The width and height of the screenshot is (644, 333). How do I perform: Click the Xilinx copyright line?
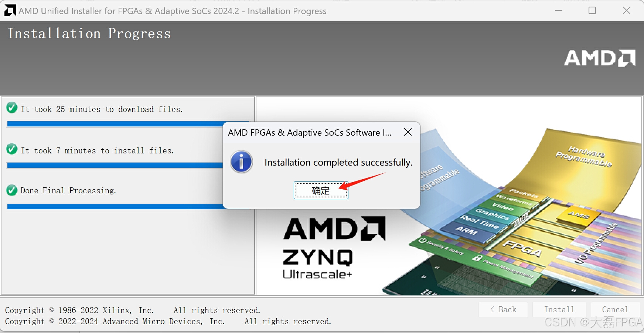[133, 310]
